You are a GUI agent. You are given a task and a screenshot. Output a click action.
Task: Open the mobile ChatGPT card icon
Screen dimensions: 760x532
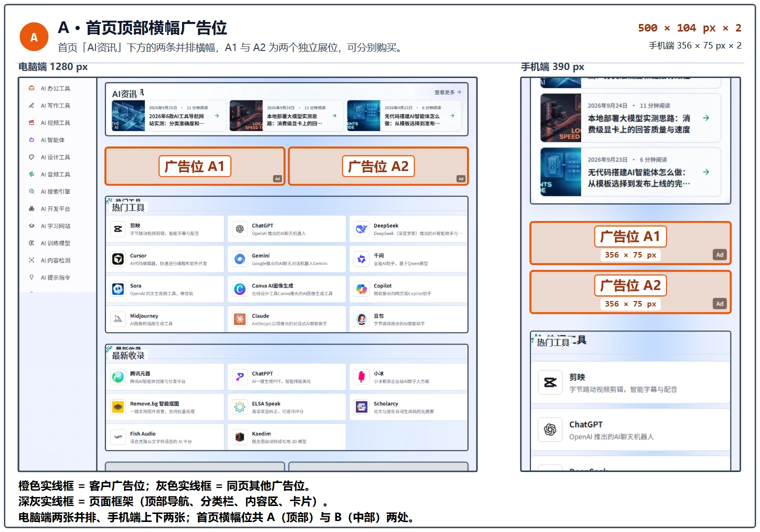[550, 429]
